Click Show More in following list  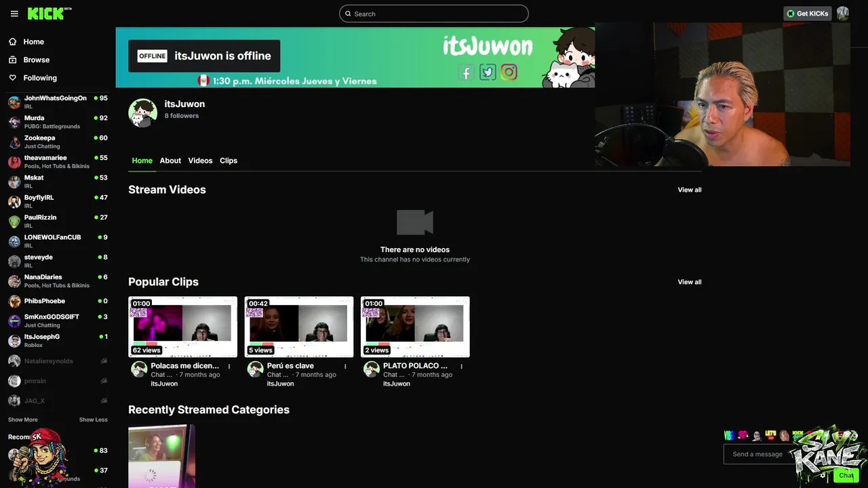click(23, 420)
